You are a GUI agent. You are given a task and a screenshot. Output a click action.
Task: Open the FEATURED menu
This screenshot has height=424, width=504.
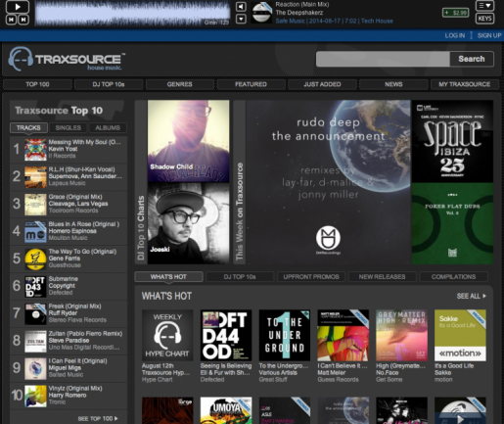tap(251, 84)
